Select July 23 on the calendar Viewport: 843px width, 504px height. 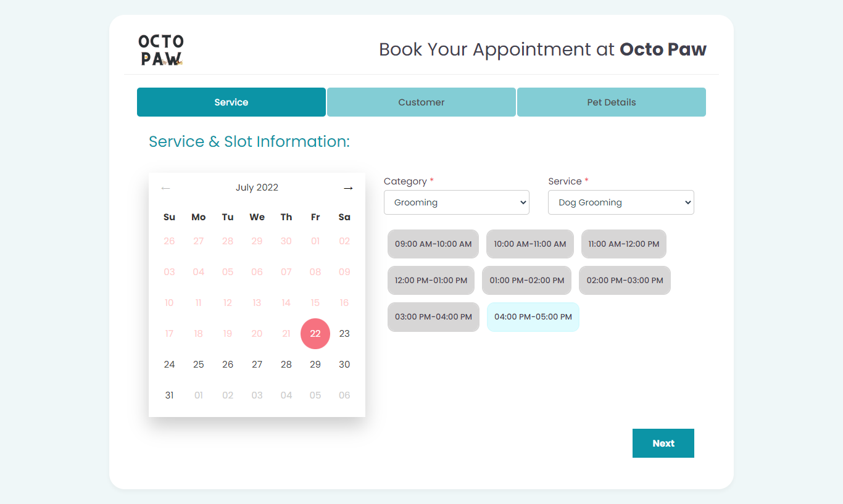point(344,334)
